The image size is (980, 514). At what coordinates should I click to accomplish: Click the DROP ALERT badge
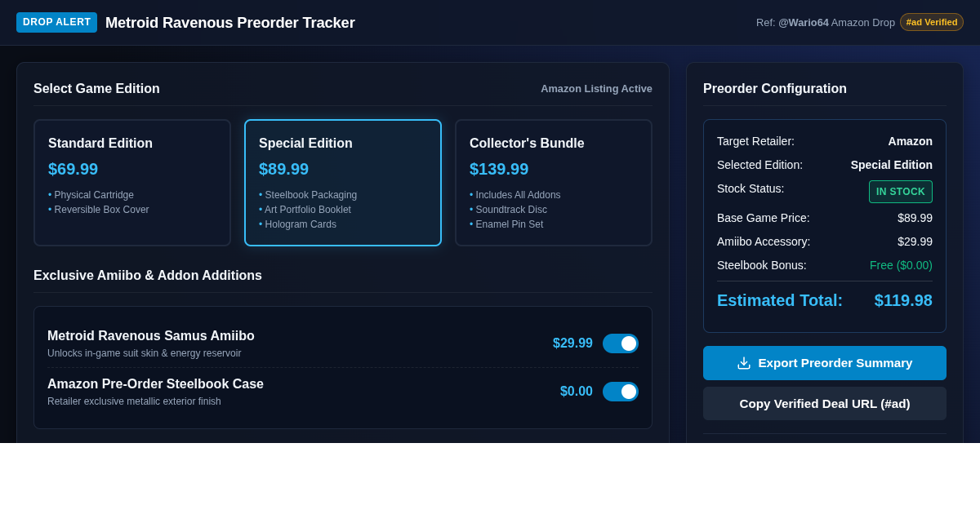(56, 22)
